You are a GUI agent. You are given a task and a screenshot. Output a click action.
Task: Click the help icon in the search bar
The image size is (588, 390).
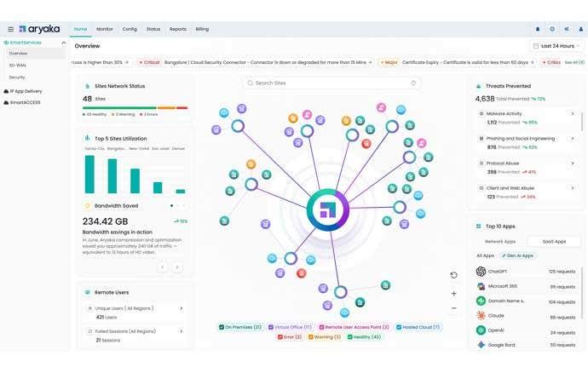(414, 83)
